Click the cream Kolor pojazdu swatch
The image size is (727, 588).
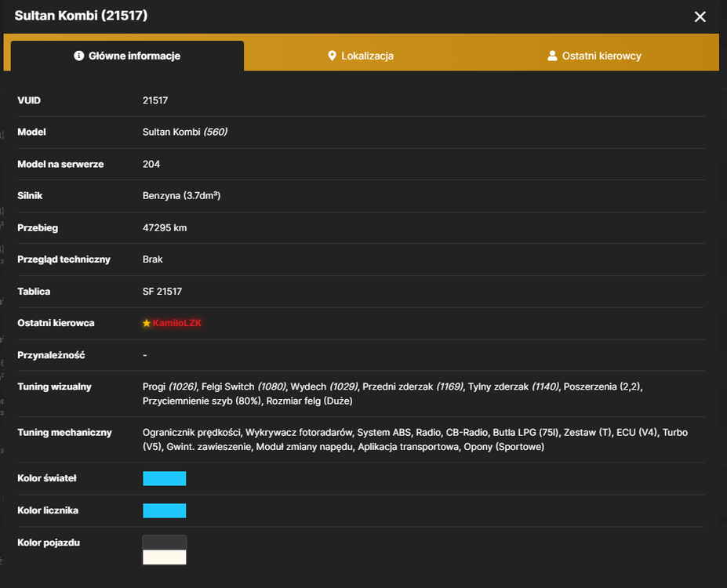(164, 557)
